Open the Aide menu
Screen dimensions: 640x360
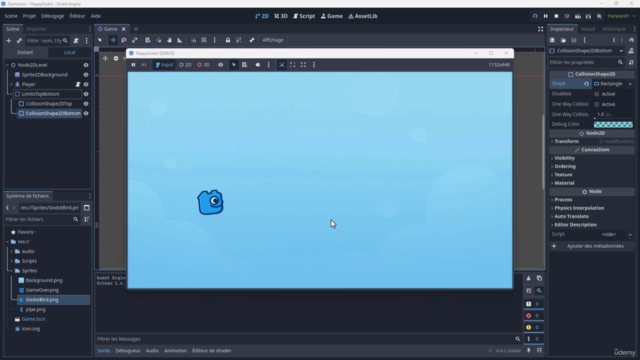coord(96,16)
